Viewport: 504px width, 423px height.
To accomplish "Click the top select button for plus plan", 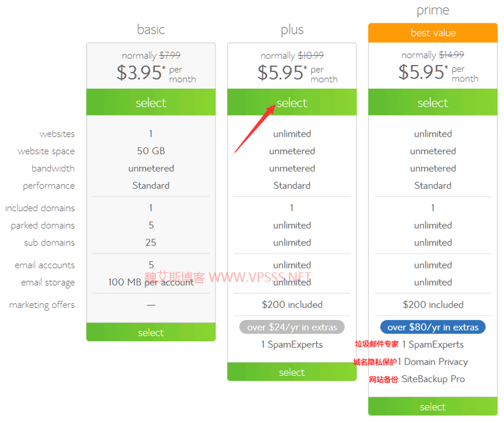I will point(292,102).
